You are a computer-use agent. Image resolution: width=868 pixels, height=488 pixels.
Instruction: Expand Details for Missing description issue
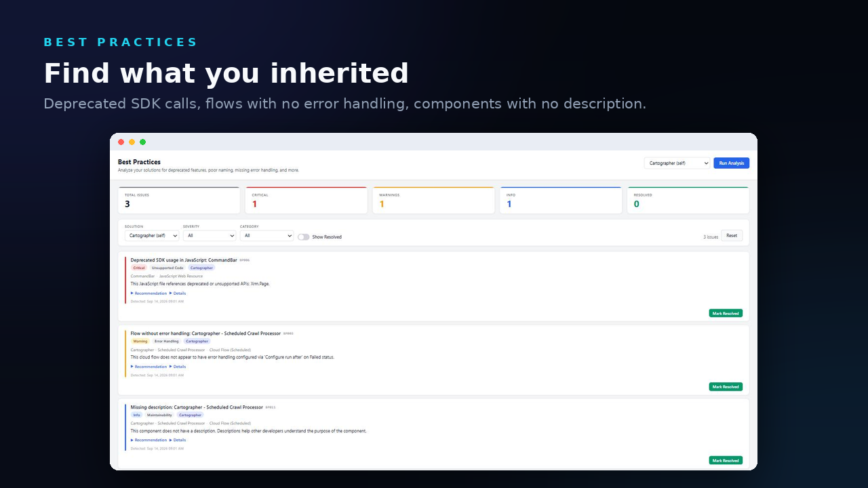(178, 440)
